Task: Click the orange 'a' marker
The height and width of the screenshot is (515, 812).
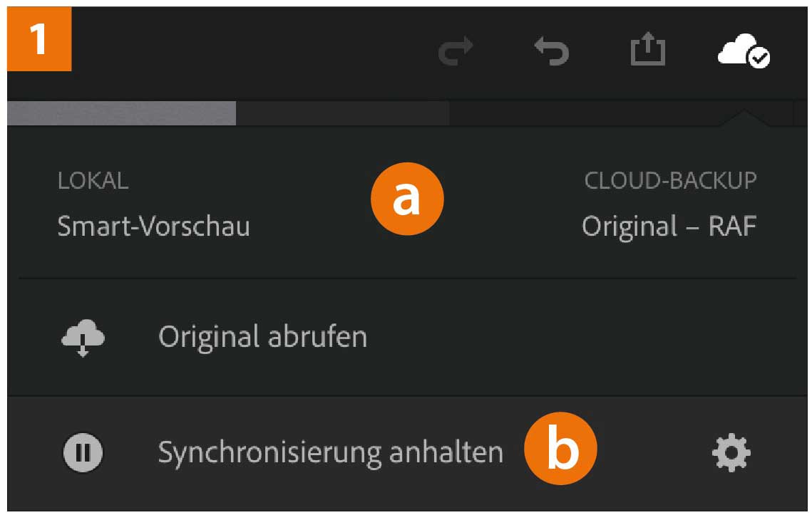Action: pos(407,199)
